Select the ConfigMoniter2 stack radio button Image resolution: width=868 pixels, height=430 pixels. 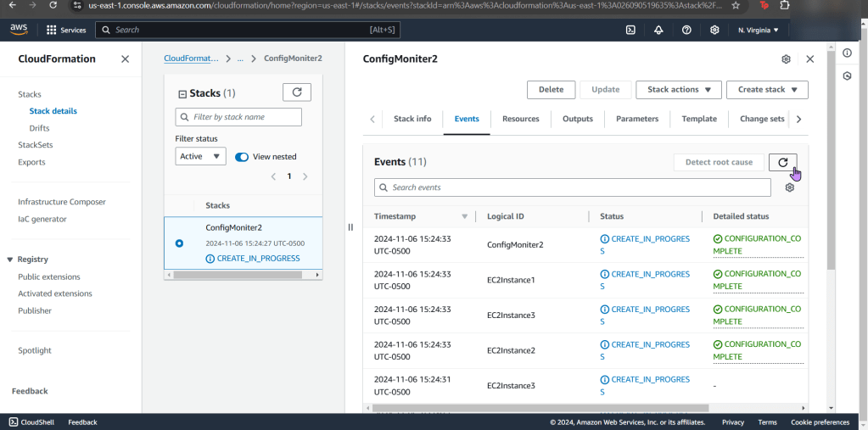(x=179, y=243)
